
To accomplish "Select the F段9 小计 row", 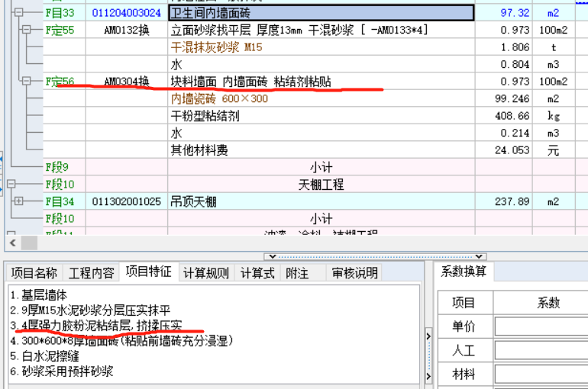I will (321, 167).
